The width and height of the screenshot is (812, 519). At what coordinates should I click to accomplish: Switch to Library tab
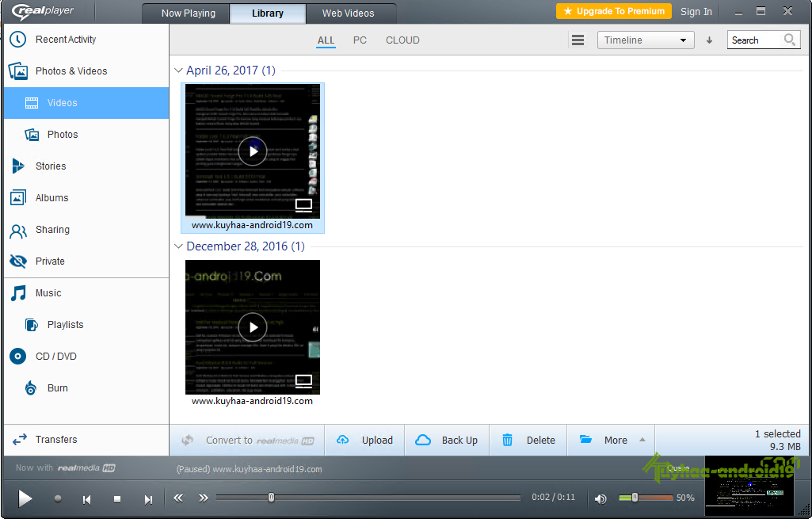click(x=268, y=13)
